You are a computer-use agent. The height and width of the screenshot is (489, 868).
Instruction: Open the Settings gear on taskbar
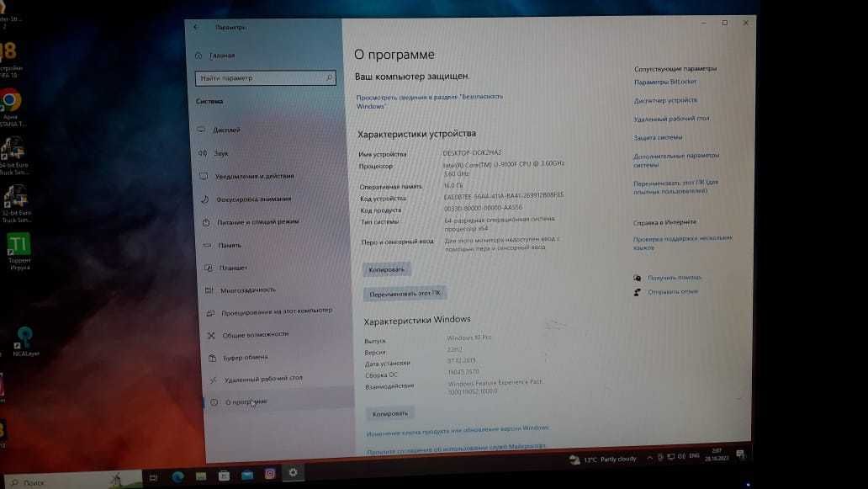point(293,472)
